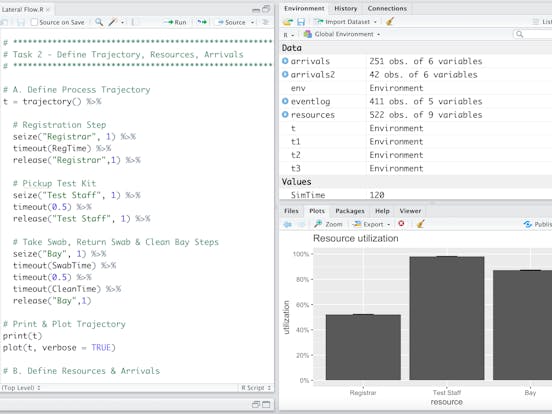This screenshot has width=552, height=414.
Task: Click the comment '# Pickup Test Kit'
Action: tap(54, 183)
